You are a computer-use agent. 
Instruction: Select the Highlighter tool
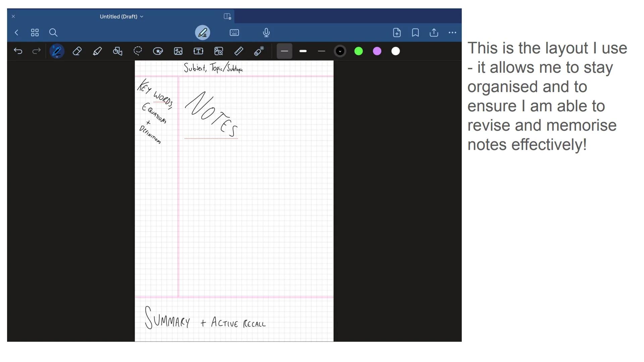[97, 51]
